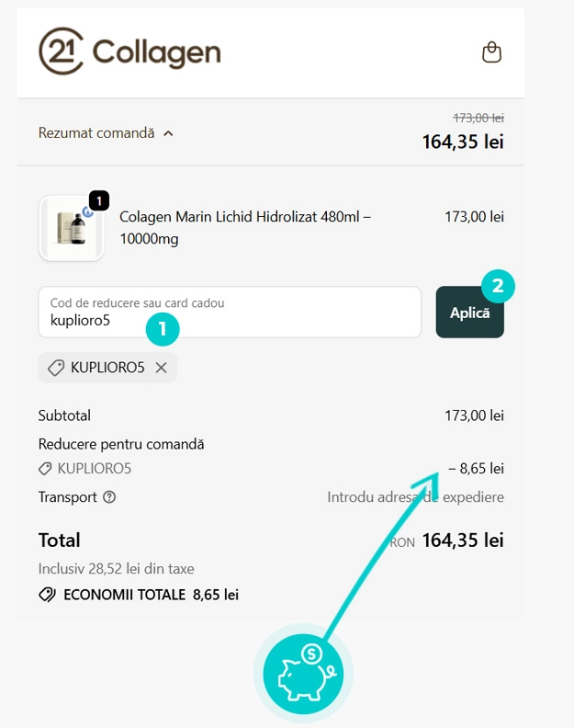Collapse the Rezumat comandă summary chevron

[x=168, y=133]
